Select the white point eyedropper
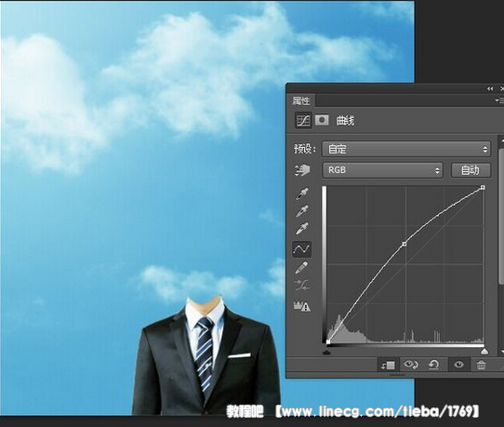Screen dimensions: 504x427 (302, 228)
